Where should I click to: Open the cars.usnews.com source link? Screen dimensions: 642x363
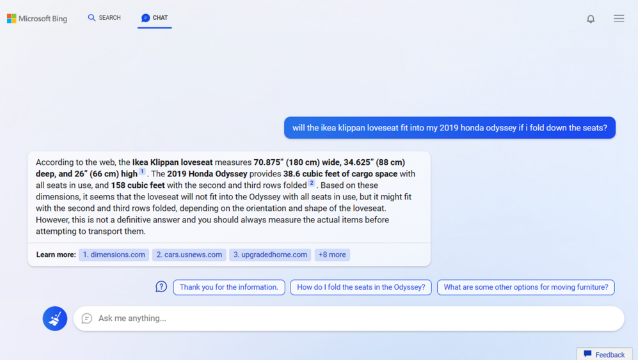click(x=190, y=256)
